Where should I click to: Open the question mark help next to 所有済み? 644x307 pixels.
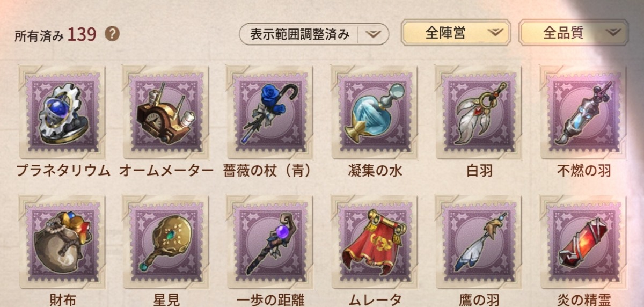[112, 35]
